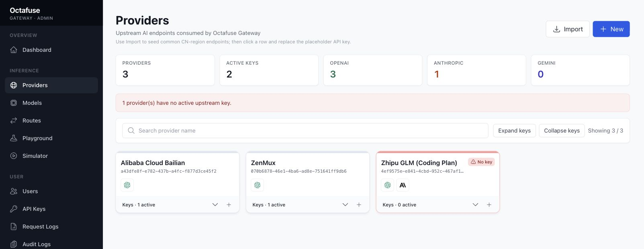Click the Routes arrows icon
This screenshot has width=644, height=249.
click(14, 120)
